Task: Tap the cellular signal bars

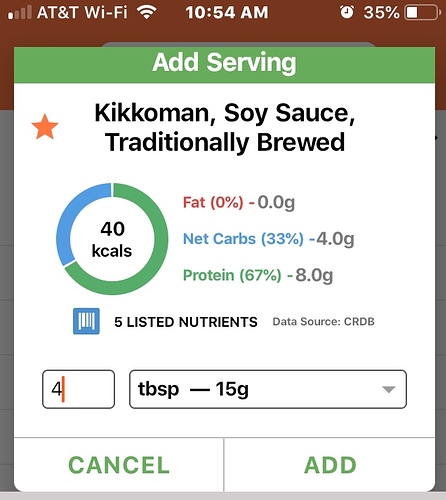Action: tap(20, 13)
